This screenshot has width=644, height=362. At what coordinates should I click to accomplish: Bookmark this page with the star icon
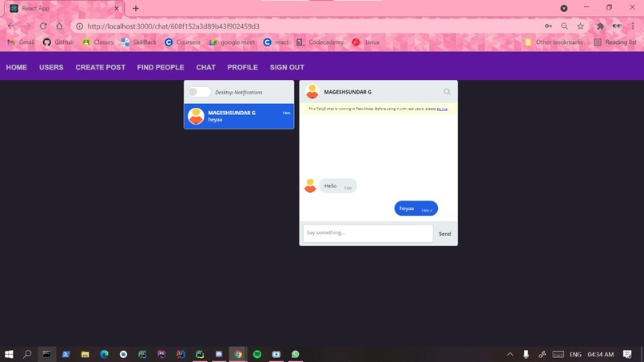point(580,26)
